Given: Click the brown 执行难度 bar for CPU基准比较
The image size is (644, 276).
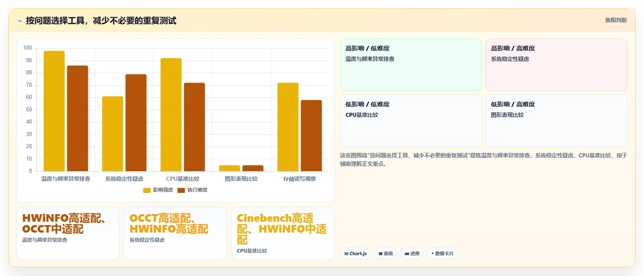Looking at the screenshot, I should point(194,127).
